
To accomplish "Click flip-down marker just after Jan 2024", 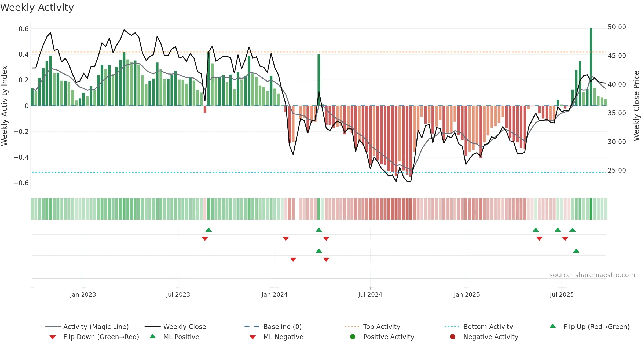I will click(286, 239).
